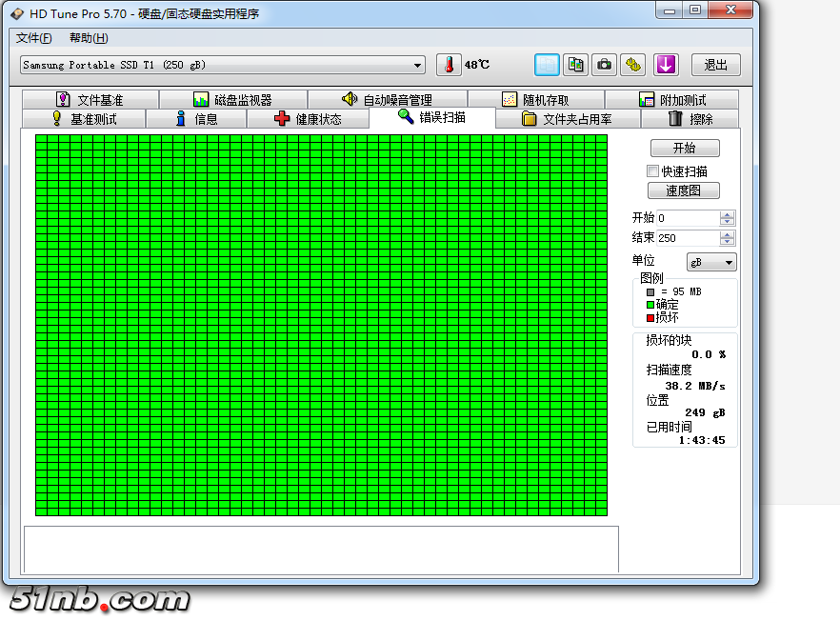840x621 pixels.
Task: Click the copy screenshot to clipboard icon
Action: pos(575,65)
